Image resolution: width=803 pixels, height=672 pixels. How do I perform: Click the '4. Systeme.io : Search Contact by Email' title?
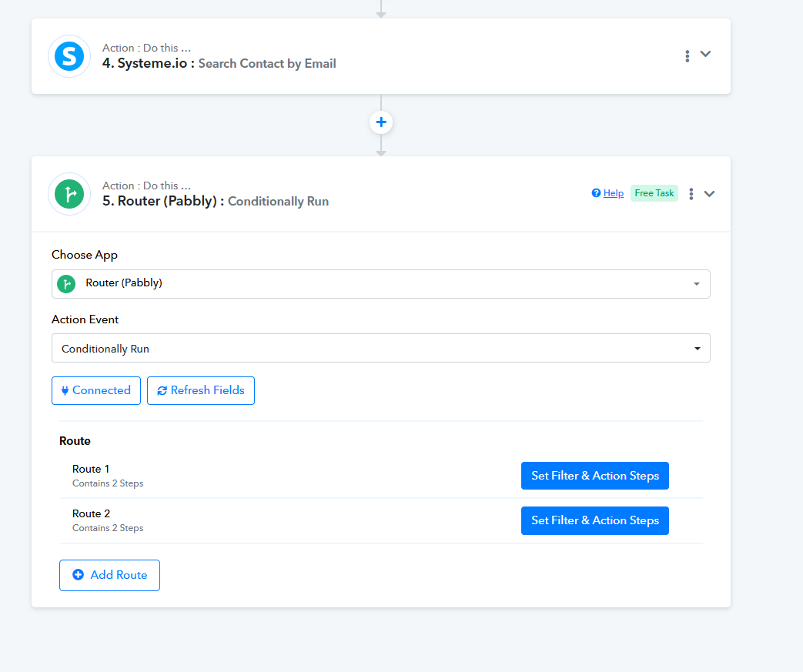click(219, 64)
